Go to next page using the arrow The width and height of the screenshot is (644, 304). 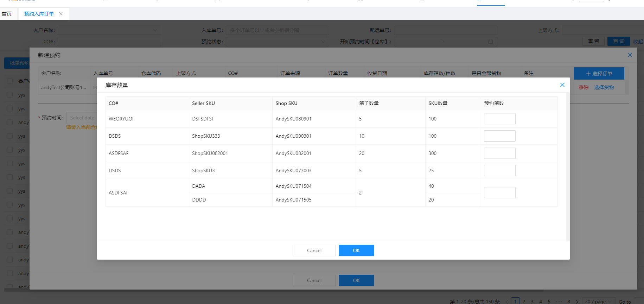[x=577, y=302]
